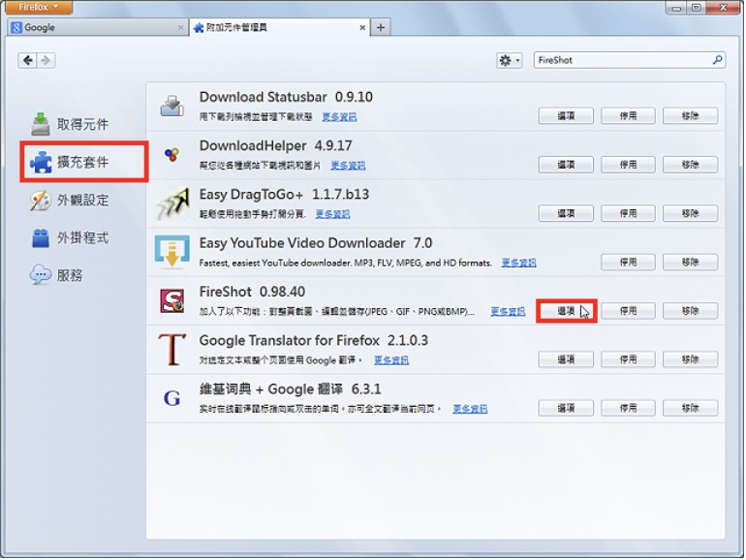
Task: Switch to the Add-ons Manager tab
Action: 279,27
